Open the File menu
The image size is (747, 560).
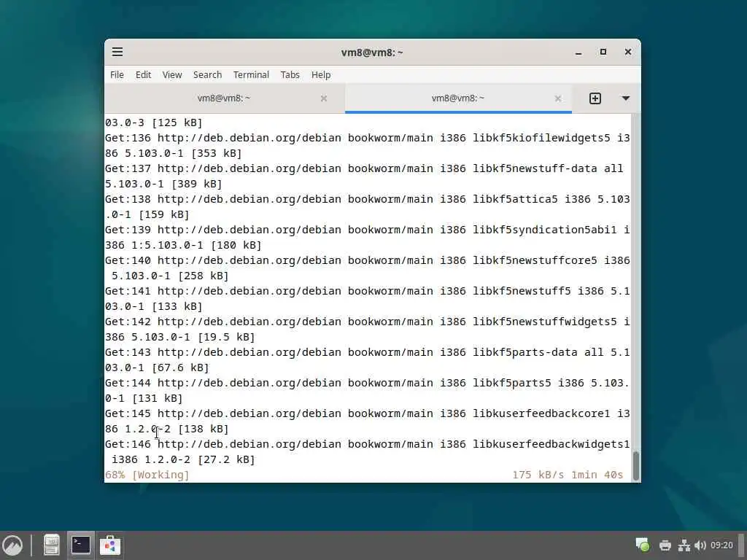(x=117, y=75)
